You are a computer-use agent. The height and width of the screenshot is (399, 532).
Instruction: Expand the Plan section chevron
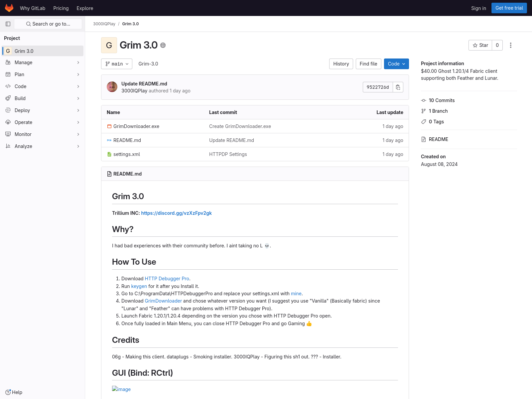point(78,74)
